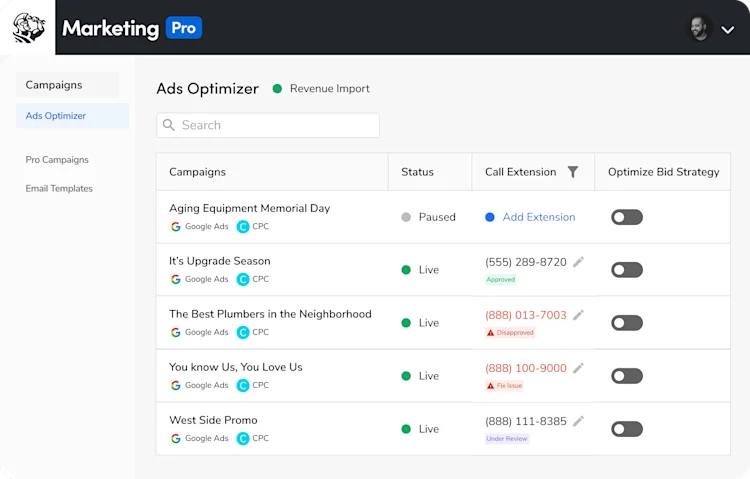
Task: Click Add Extension link
Action: coord(539,217)
